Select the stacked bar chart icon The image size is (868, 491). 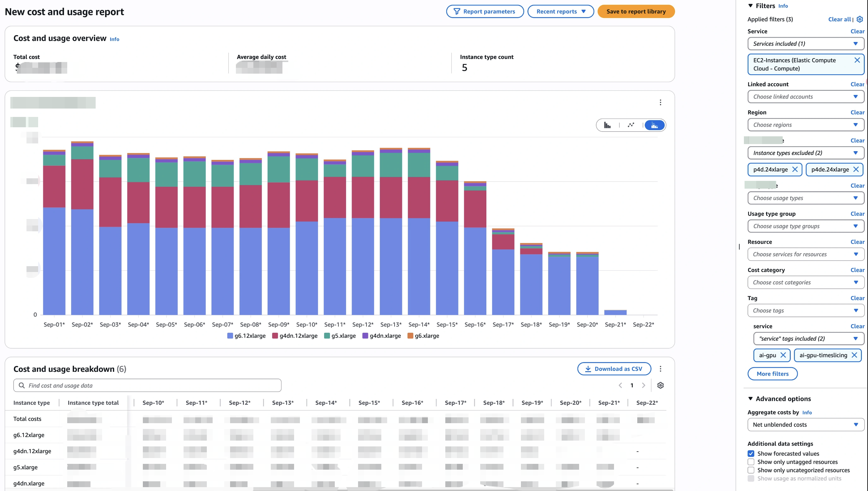654,125
